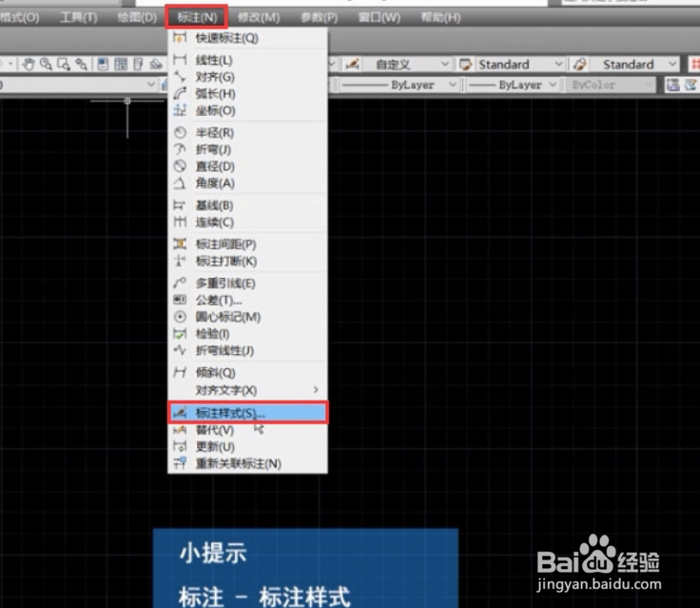700x608 pixels.
Task: Open the 参数(P) menu
Action: coord(319,17)
